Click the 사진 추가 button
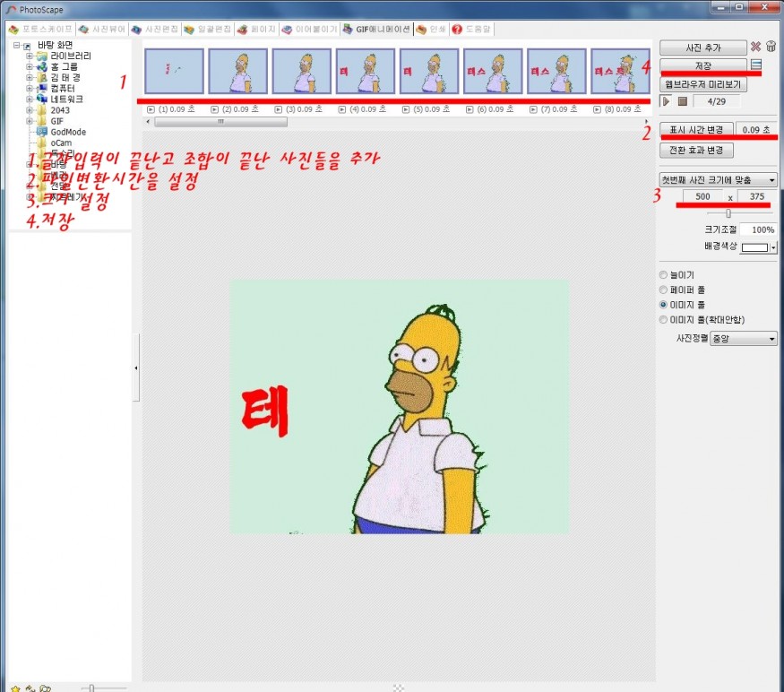Screen dimensions: 784x692 click(703, 48)
